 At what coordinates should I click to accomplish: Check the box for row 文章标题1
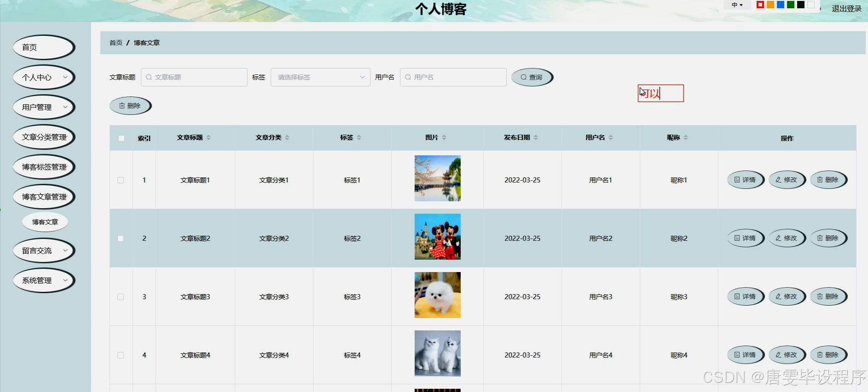120,180
